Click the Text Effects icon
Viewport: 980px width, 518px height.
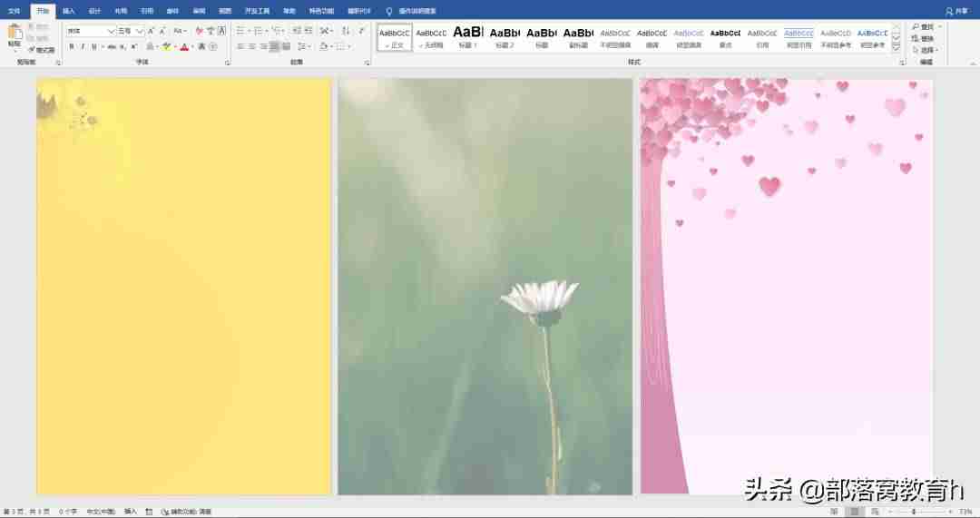[150, 47]
